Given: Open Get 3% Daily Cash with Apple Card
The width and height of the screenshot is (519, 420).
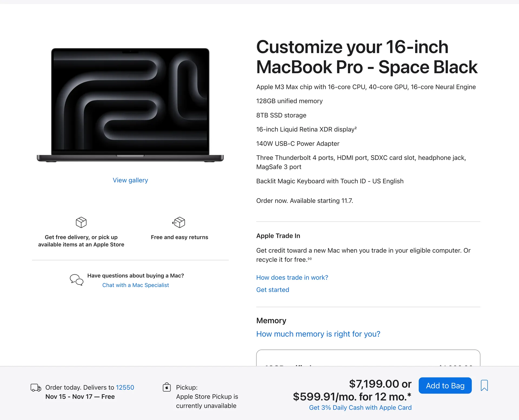Looking at the screenshot, I should (360, 408).
